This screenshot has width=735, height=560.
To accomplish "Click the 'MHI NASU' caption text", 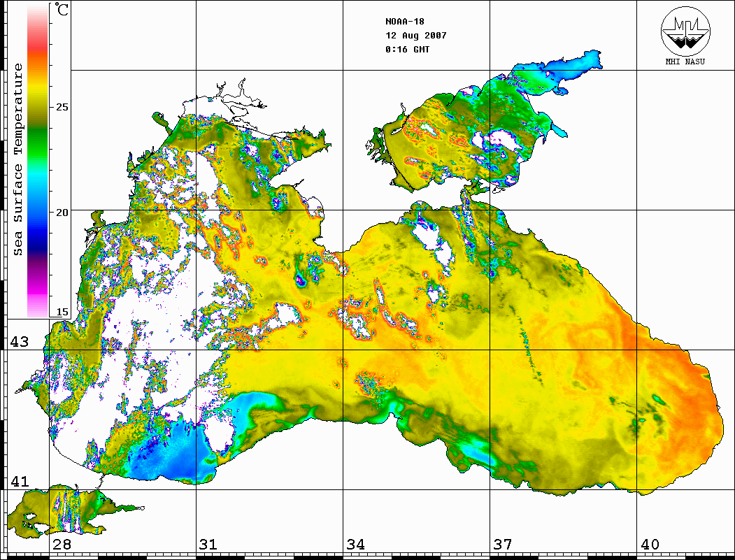I will point(685,62).
